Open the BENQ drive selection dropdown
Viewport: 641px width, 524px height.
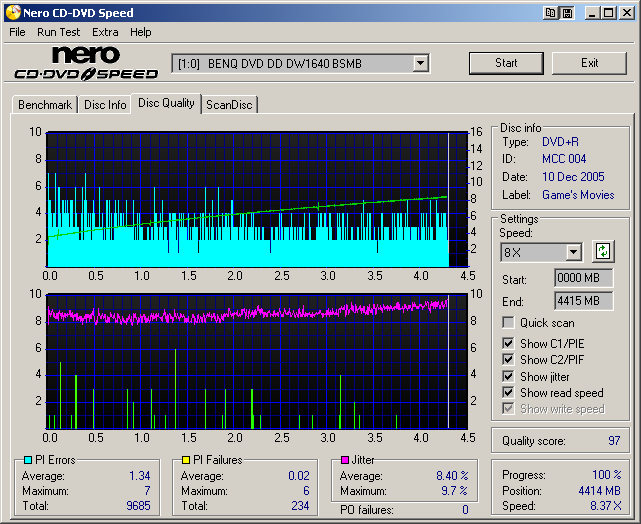click(x=420, y=63)
